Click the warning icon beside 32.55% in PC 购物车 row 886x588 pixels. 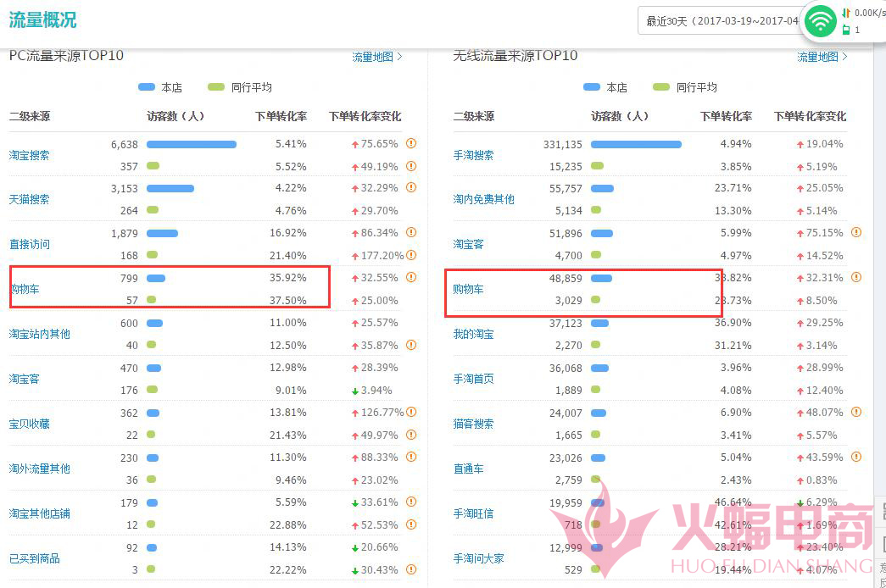[411, 277]
